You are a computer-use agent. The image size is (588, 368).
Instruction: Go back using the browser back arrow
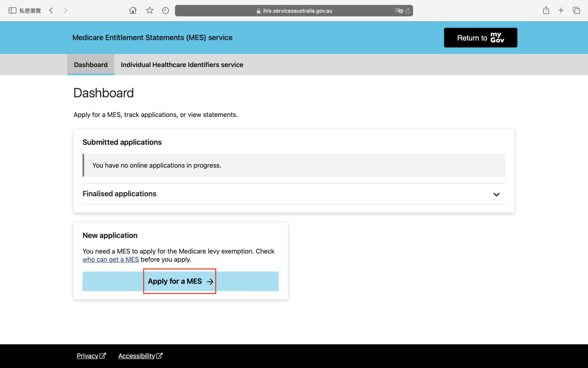[x=51, y=10]
